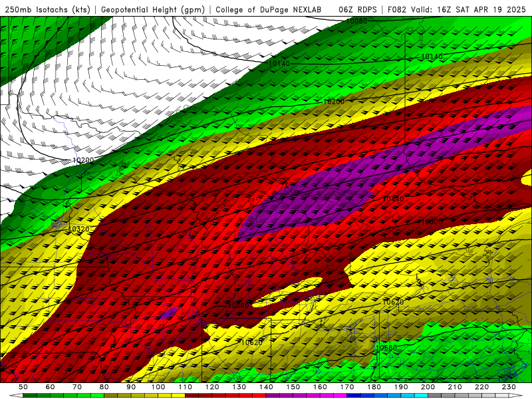Click the 'Geopotential Height (gpm)' header text
532x399 pixels.
point(153,9)
